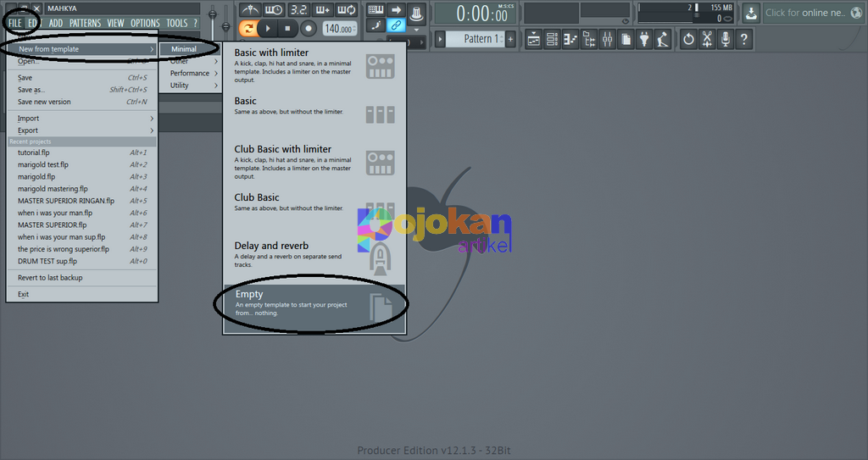Expand the New from template submenu
Image resolution: width=868 pixels, height=460 pixels.
(x=82, y=49)
